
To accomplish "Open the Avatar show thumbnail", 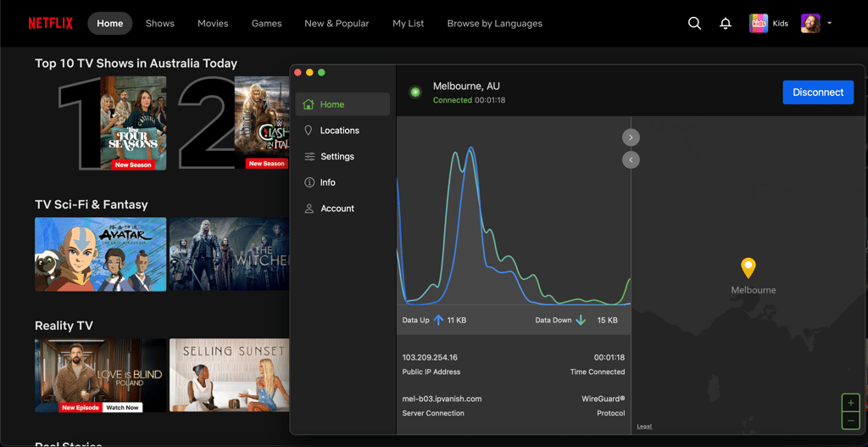I will pos(100,254).
